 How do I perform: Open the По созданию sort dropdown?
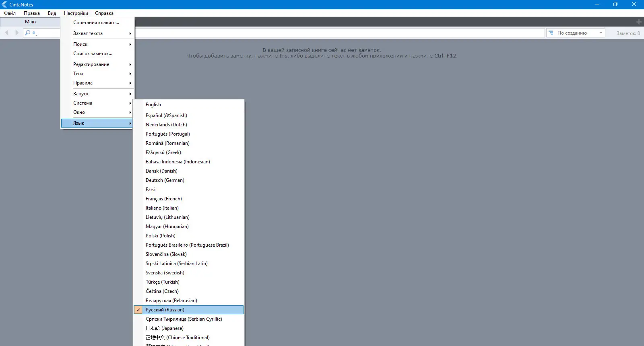click(x=580, y=33)
